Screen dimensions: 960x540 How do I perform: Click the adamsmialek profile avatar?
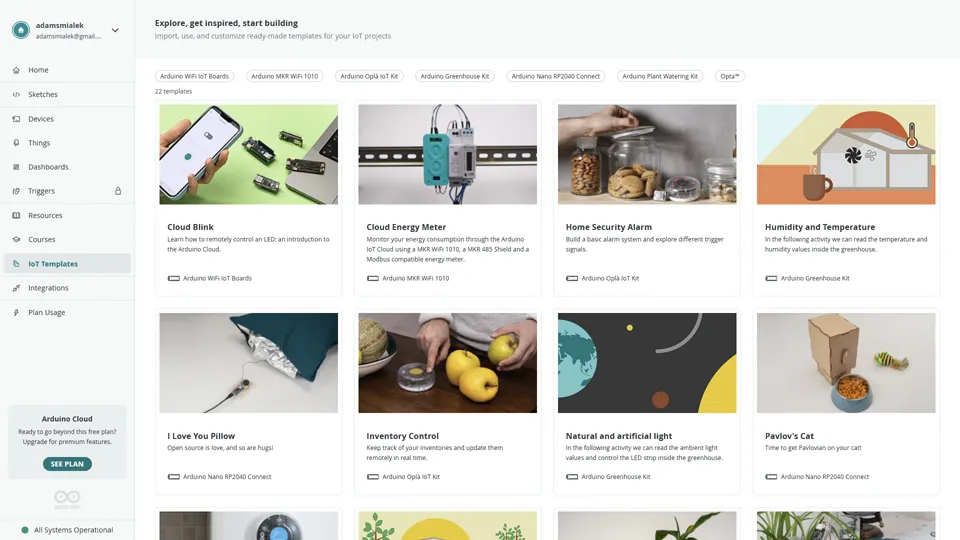[x=21, y=30]
